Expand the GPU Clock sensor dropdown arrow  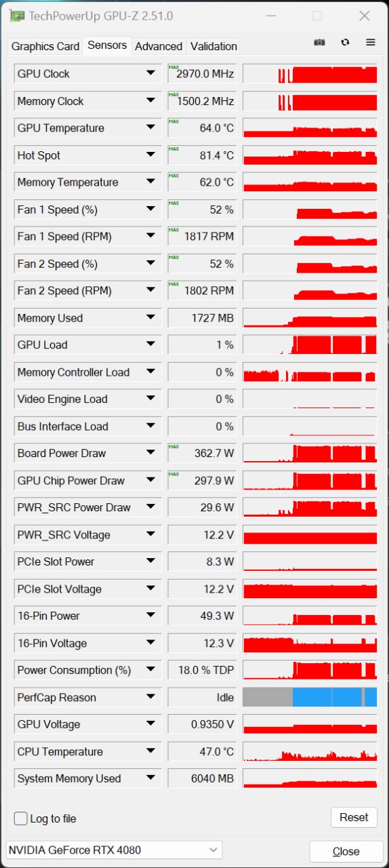[150, 73]
